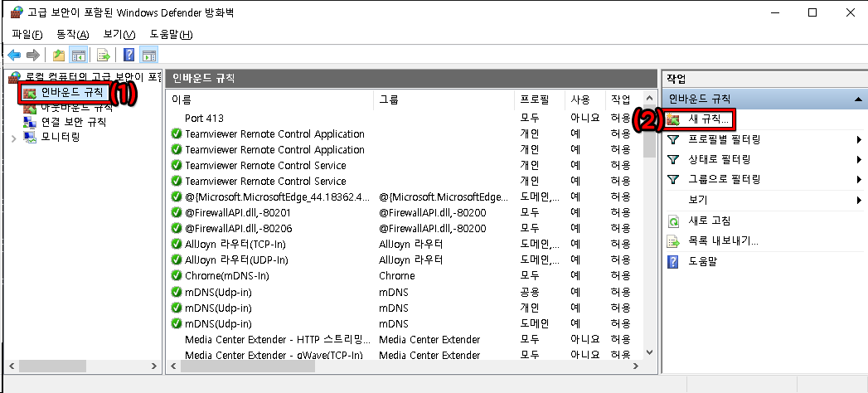This screenshot has width=868, height=393.
Task: Click the firewall app icon in title bar
Action: [17, 12]
